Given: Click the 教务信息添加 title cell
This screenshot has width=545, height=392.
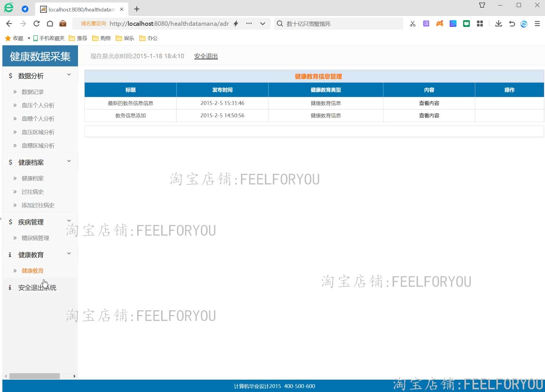Looking at the screenshot, I should [x=131, y=115].
